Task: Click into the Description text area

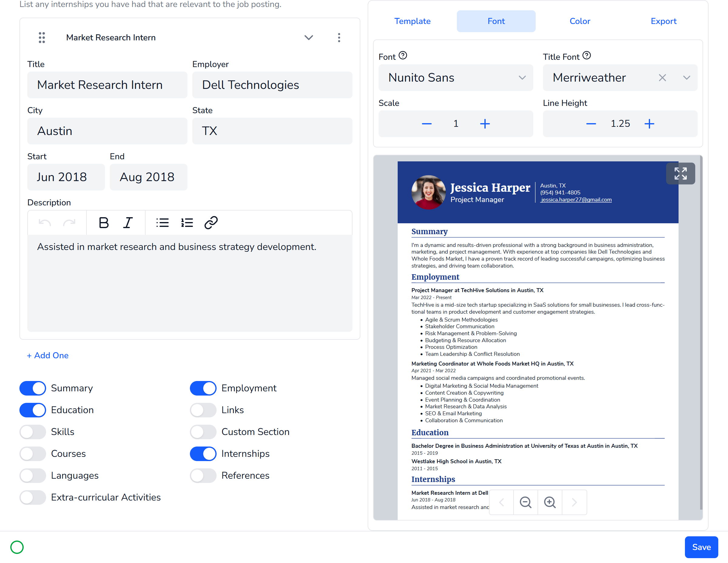Action: coord(190,283)
